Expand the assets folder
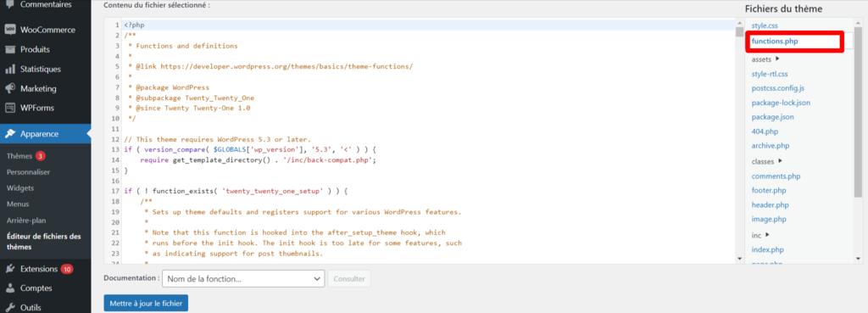 click(765, 59)
